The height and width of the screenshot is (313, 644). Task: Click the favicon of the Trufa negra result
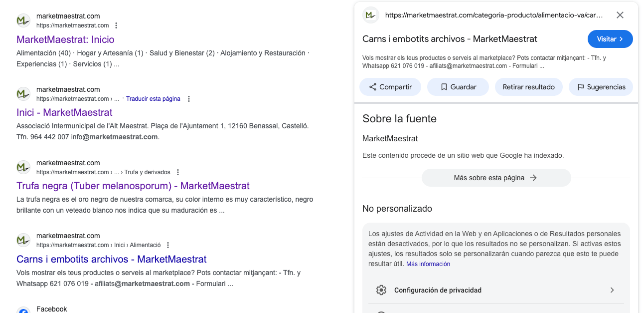click(x=23, y=167)
